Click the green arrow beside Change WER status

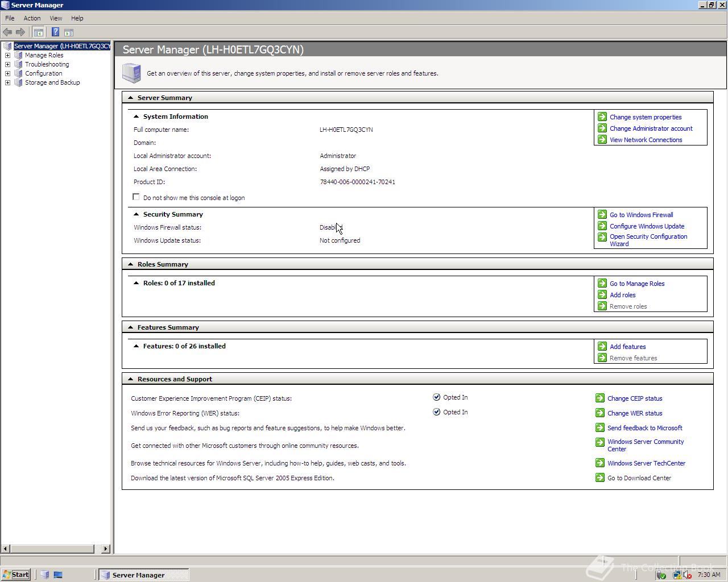[600, 413]
